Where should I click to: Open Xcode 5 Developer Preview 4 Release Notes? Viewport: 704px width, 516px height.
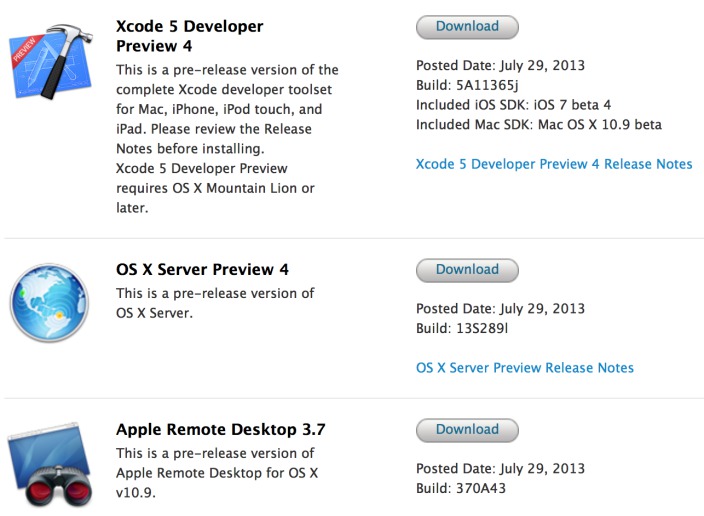(554, 164)
